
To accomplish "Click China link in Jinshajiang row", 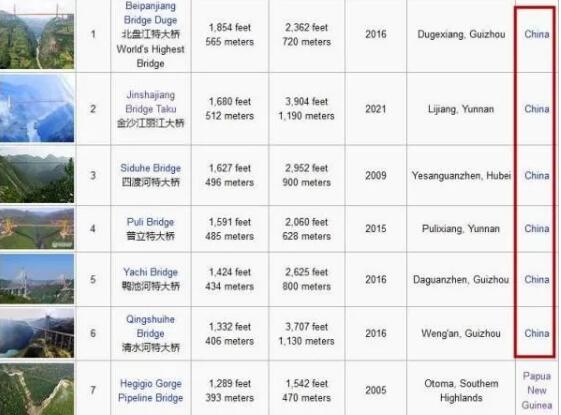I will coord(537,109).
